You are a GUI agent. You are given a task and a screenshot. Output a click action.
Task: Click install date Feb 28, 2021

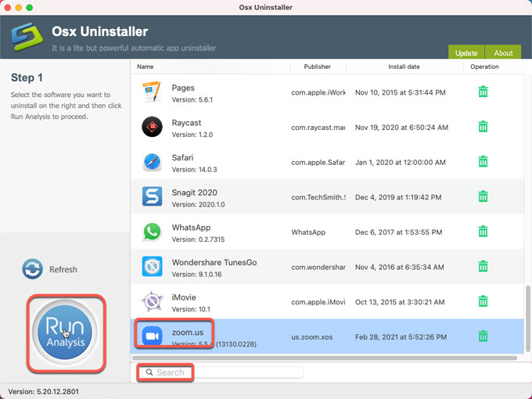coord(401,337)
